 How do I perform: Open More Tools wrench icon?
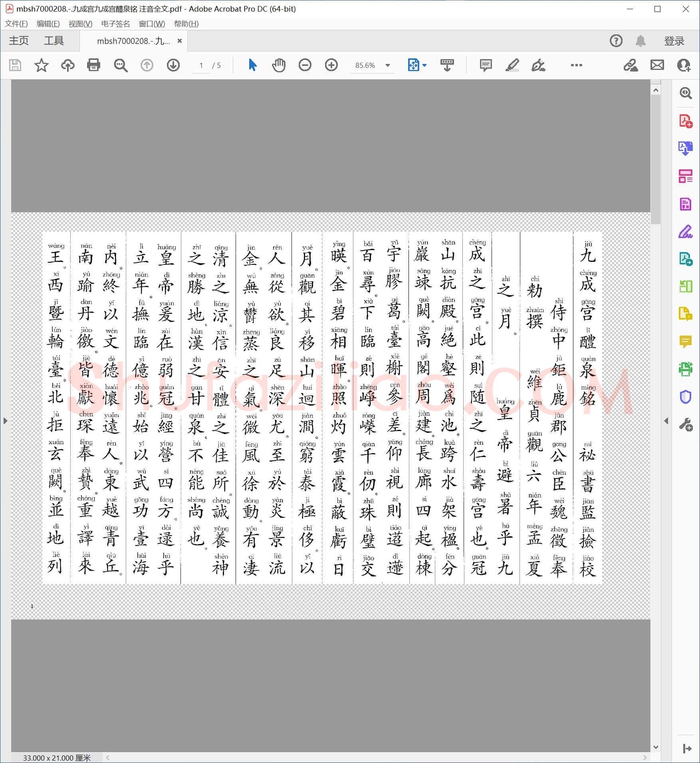point(686,425)
